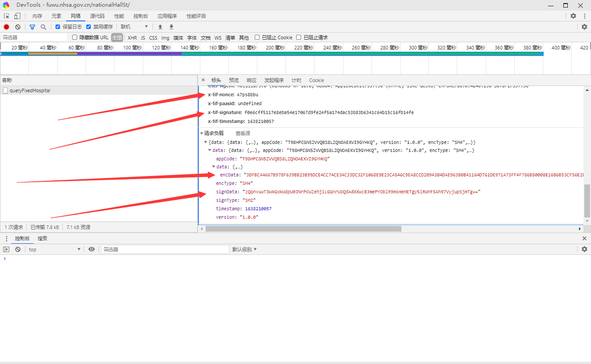The height and width of the screenshot is (364, 591).
Task: Enable hide data URLs checkbox
Action: pos(75,37)
